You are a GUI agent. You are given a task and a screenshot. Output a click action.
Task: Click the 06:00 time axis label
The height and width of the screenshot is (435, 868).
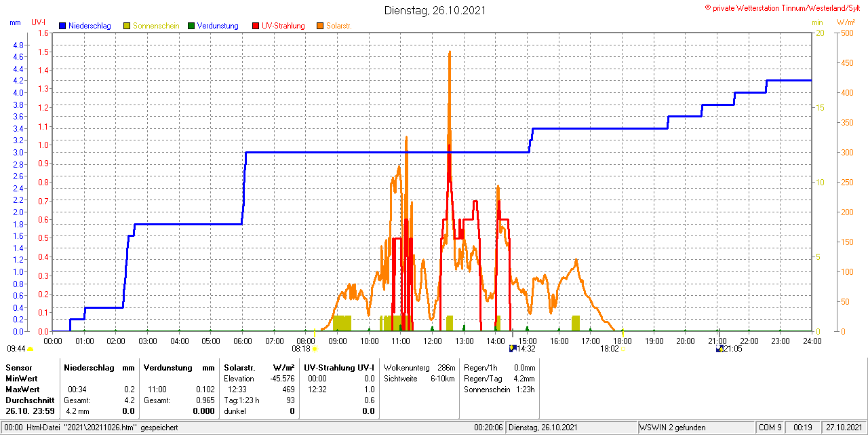243,340
